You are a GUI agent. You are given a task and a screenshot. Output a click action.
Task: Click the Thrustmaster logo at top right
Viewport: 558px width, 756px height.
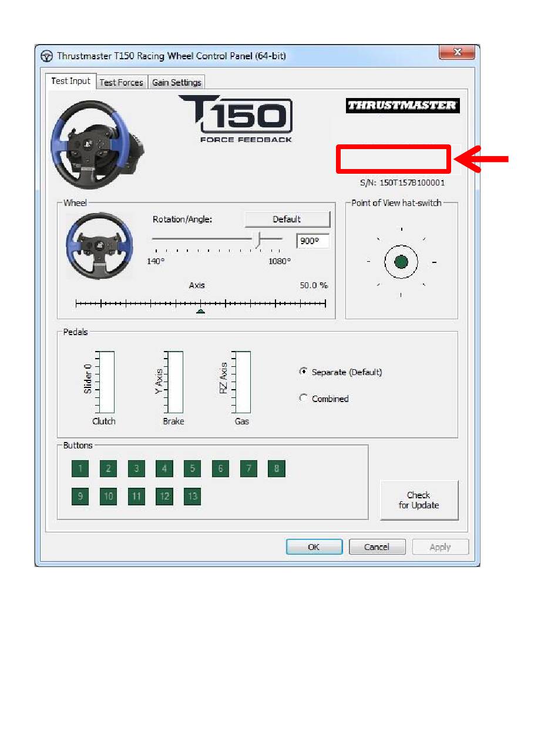(402, 106)
